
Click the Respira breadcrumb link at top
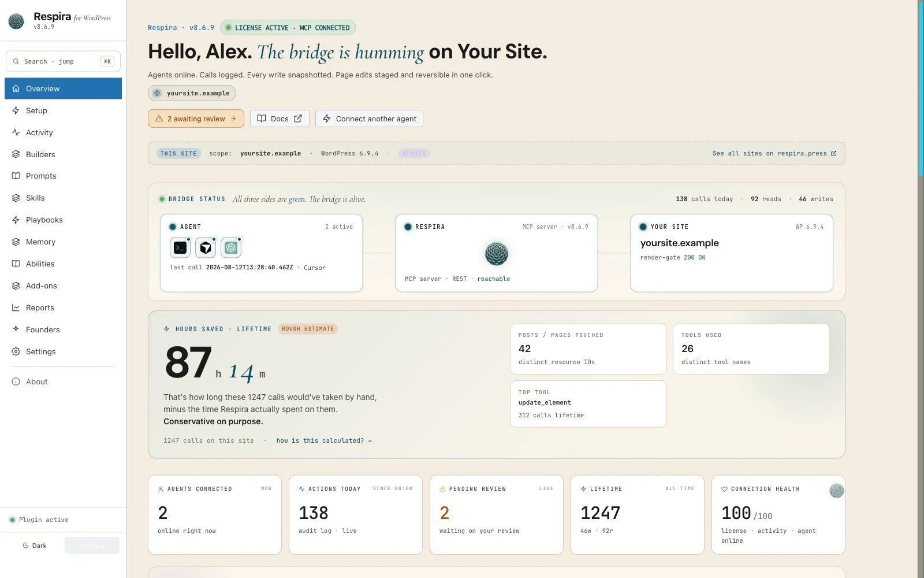[162, 28]
